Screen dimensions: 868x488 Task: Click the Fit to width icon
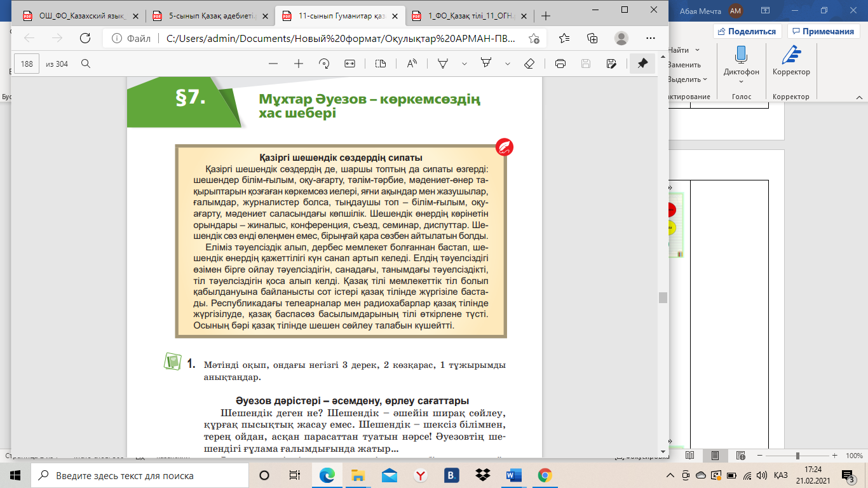pyautogui.click(x=349, y=64)
